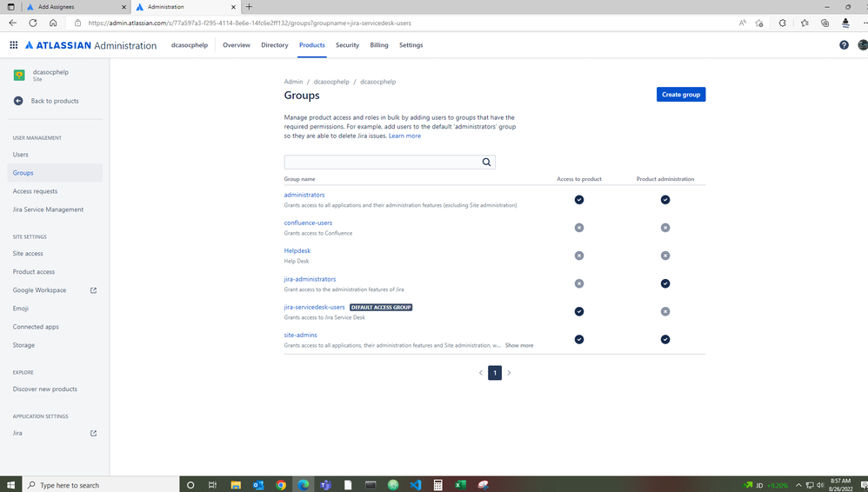Open the Help question mark menu

(844, 45)
